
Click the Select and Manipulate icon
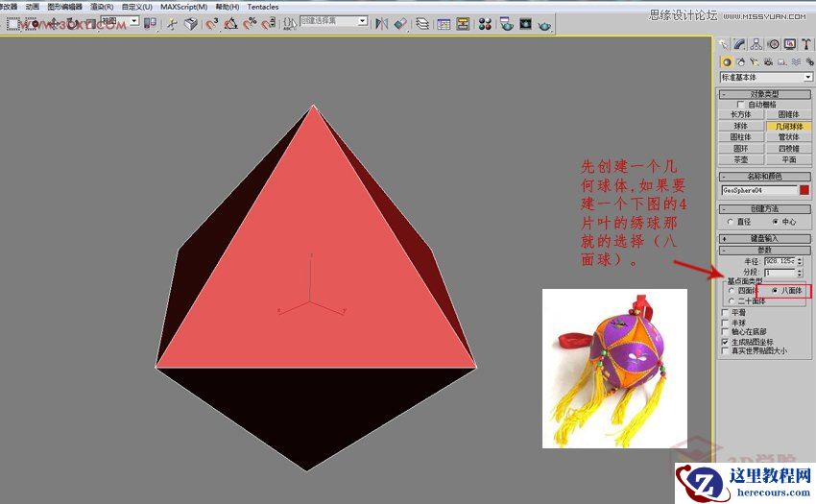pos(171,23)
